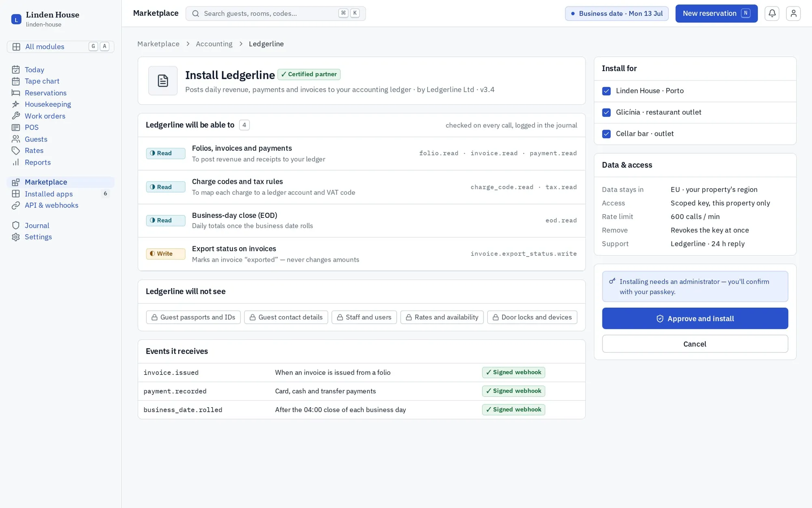Click Approve and install button
The image size is (812, 508).
coord(695,319)
